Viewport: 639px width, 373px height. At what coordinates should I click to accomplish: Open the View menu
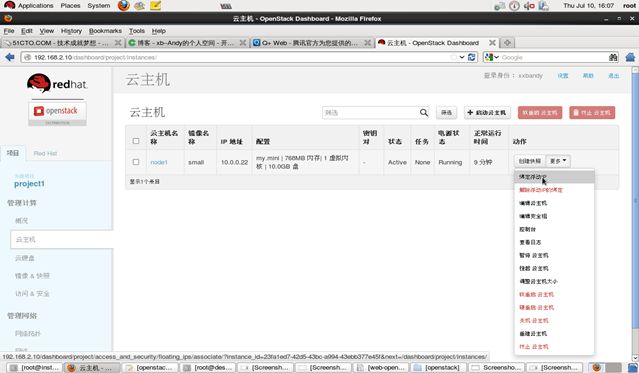[46, 31]
